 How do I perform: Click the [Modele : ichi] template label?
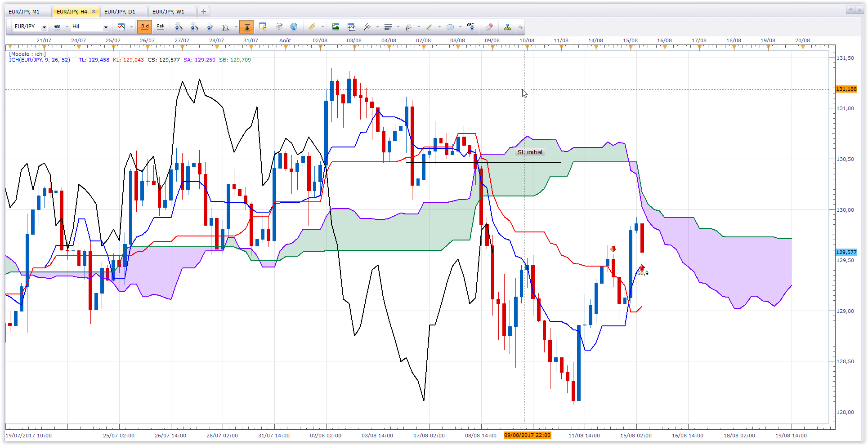point(27,54)
